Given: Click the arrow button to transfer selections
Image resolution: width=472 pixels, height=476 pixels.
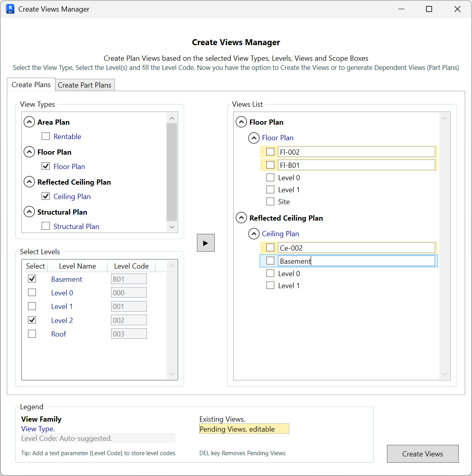Looking at the screenshot, I should tap(205, 243).
